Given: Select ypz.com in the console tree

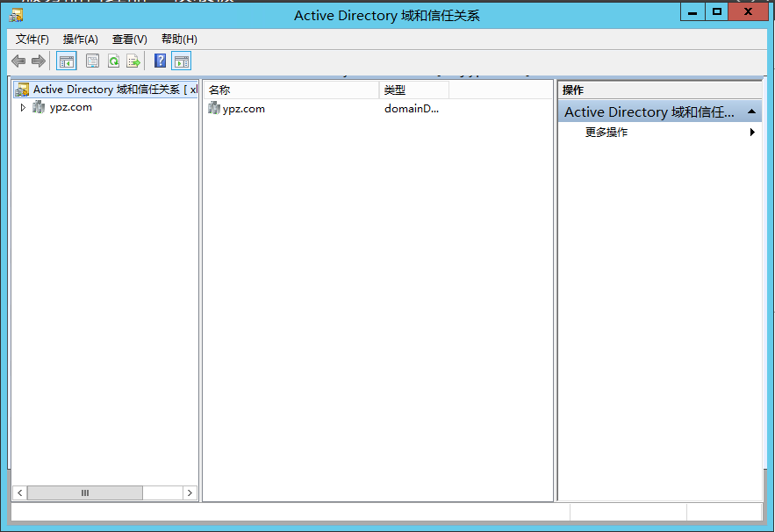Looking at the screenshot, I should point(71,107).
